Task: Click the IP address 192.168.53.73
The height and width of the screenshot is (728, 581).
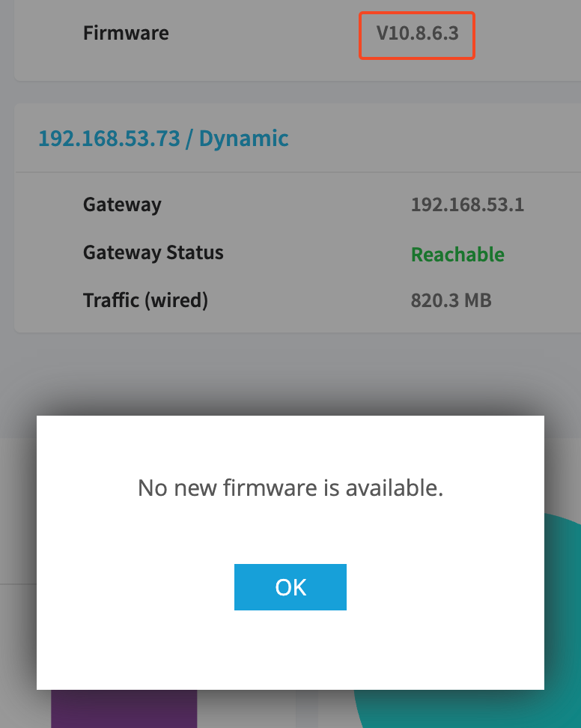Action: (x=109, y=139)
